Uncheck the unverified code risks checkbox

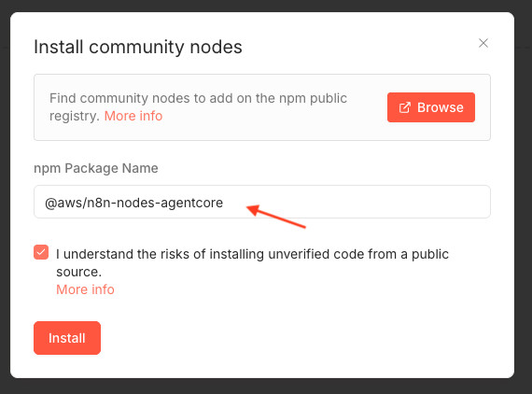pyautogui.click(x=41, y=252)
